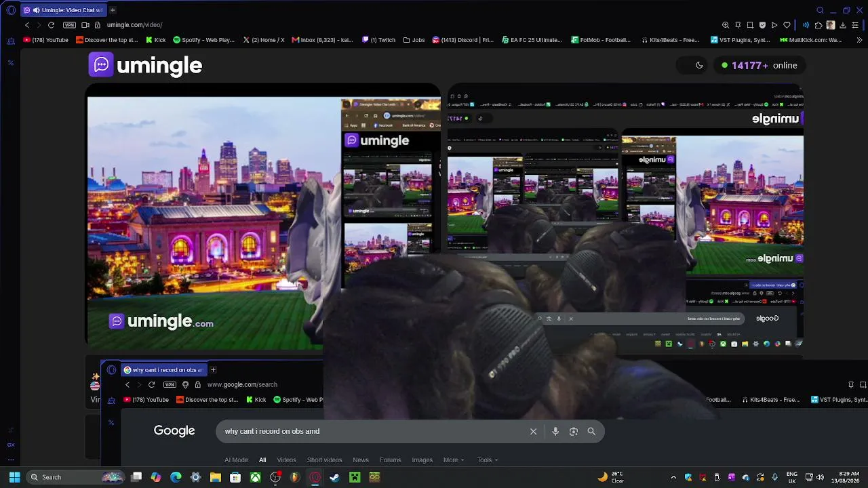Reload the Umingle video page
This screenshot has width=868, height=488.
(x=51, y=25)
